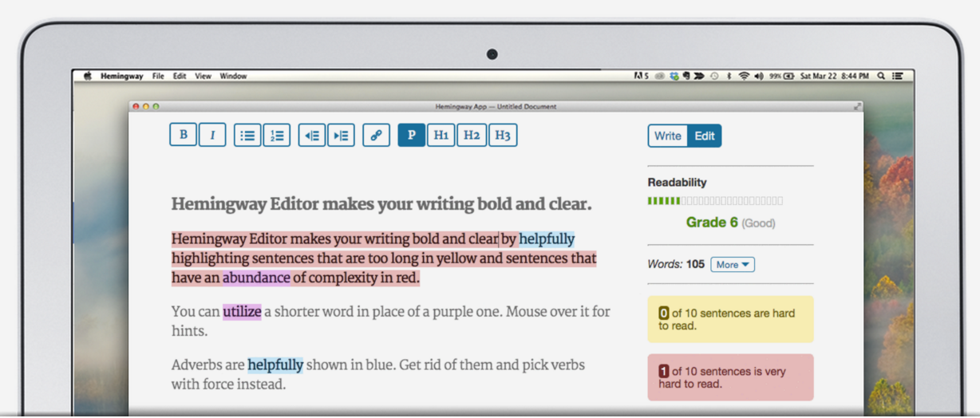Image resolution: width=980 pixels, height=418 pixels.
Task: Open the Time Machine menu bar icon
Action: [x=714, y=76]
